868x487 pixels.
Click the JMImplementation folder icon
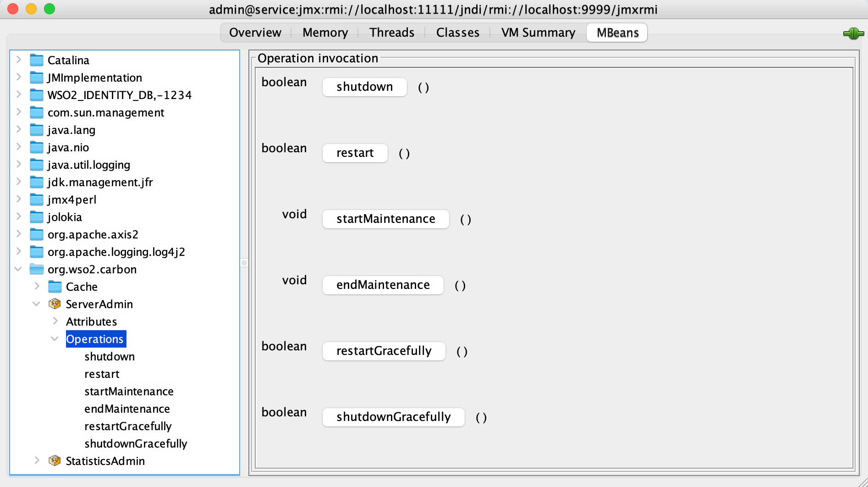37,77
